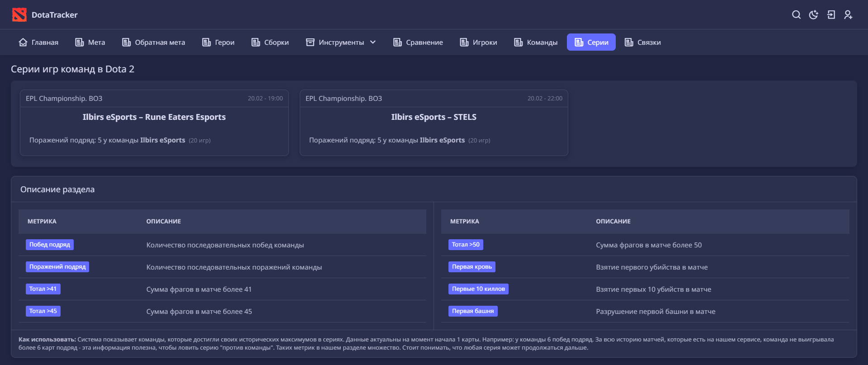Click the icon beside Герои
The image size is (868, 365).
(x=207, y=42)
